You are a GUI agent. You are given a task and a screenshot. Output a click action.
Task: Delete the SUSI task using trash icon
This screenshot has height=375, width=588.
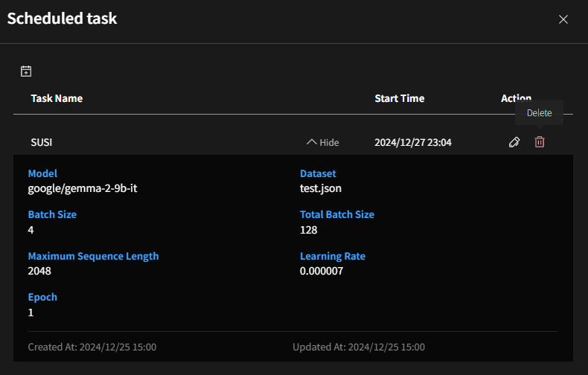tap(540, 142)
